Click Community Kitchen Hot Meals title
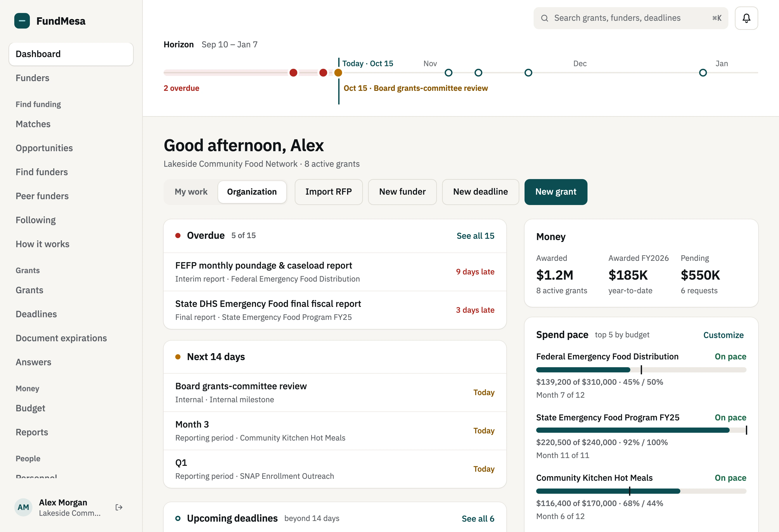 pos(594,478)
